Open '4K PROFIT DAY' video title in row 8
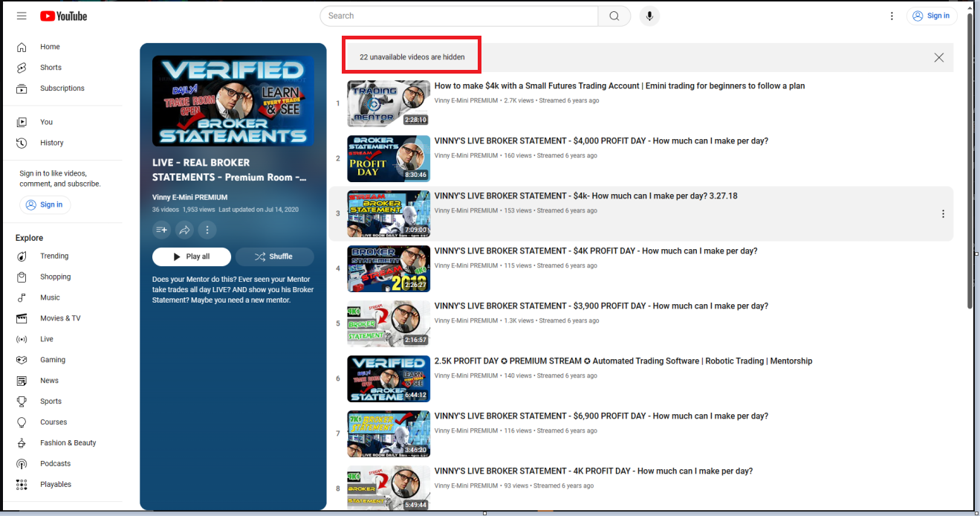Viewport: 980px width, 516px height. 594,471
